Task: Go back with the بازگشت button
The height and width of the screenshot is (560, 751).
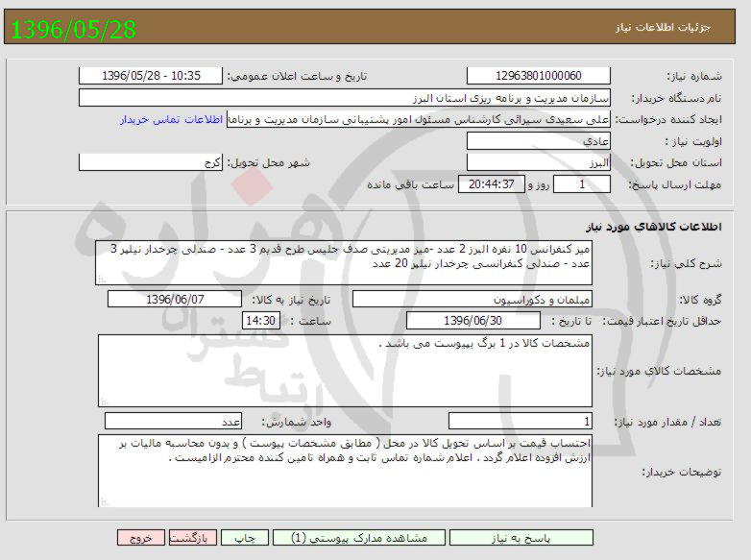Action: [196, 539]
